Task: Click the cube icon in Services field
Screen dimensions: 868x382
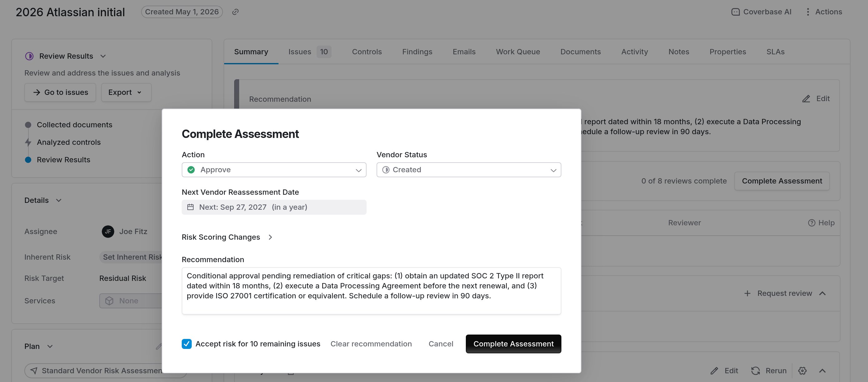Action: (109, 301)
